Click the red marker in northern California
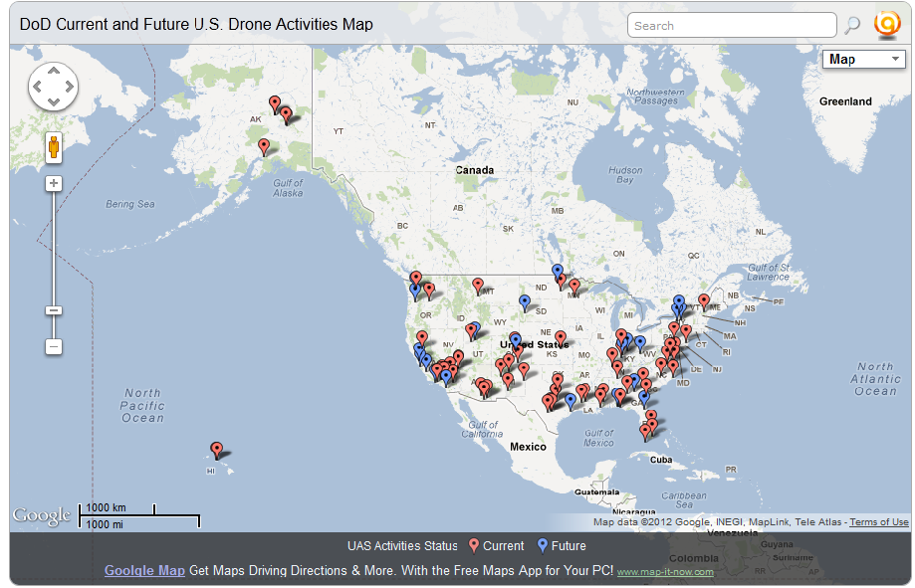Image resolution: width=915 pixels, height=588 pixels. 422,338
